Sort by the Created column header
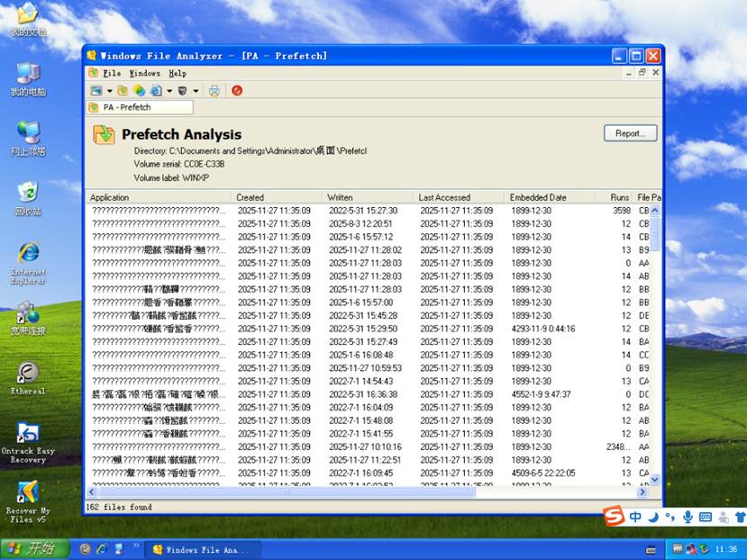This screenshot has width=747, height=560. [278, 197]
